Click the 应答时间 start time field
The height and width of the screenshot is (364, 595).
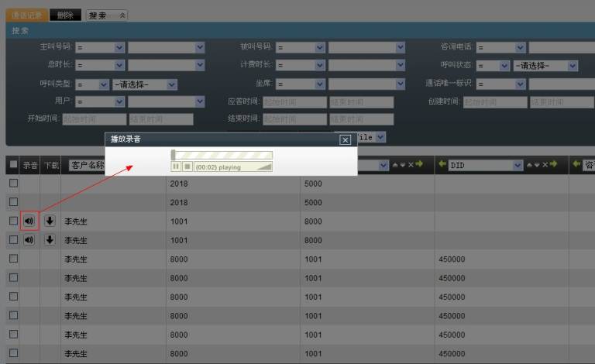click(x=294, y=102)
